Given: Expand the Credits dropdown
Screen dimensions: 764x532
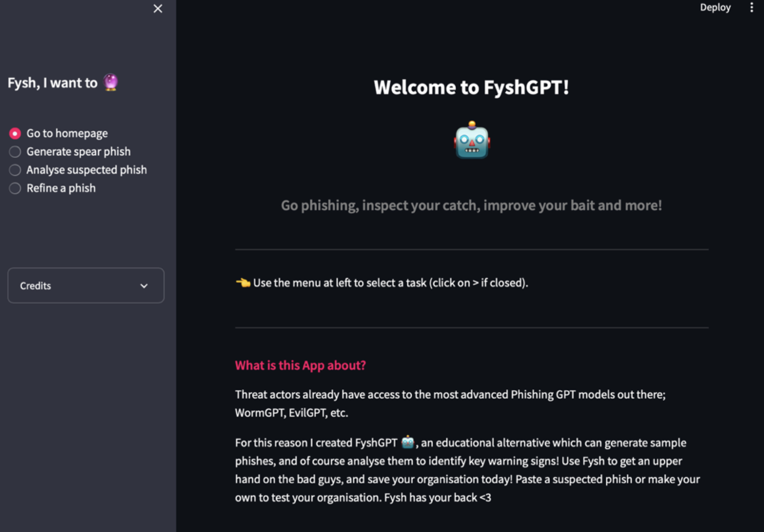Looking at the screenshot, I should (x=86, y=286).
